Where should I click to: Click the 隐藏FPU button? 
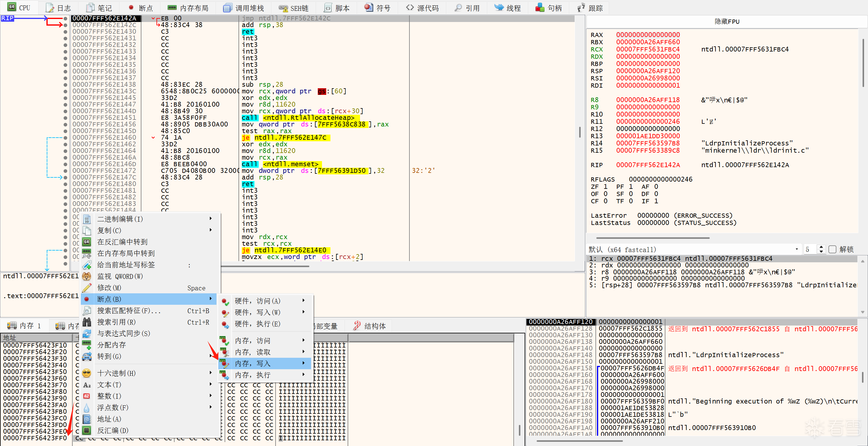click(727, 22)
